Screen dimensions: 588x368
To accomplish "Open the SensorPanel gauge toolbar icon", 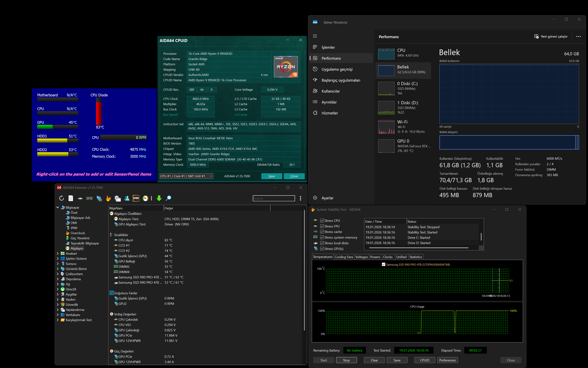I will [x=145, y=198].
